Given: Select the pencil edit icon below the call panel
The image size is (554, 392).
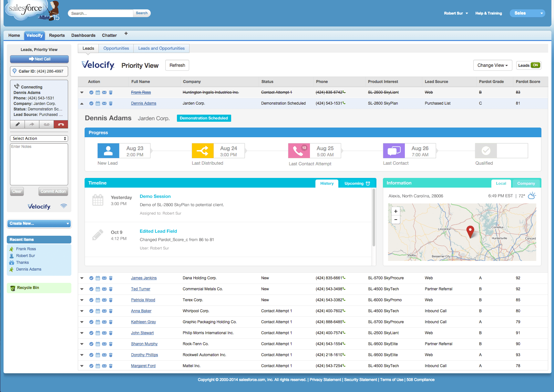Looking at the screenshot, I should [x=17, y=124].
